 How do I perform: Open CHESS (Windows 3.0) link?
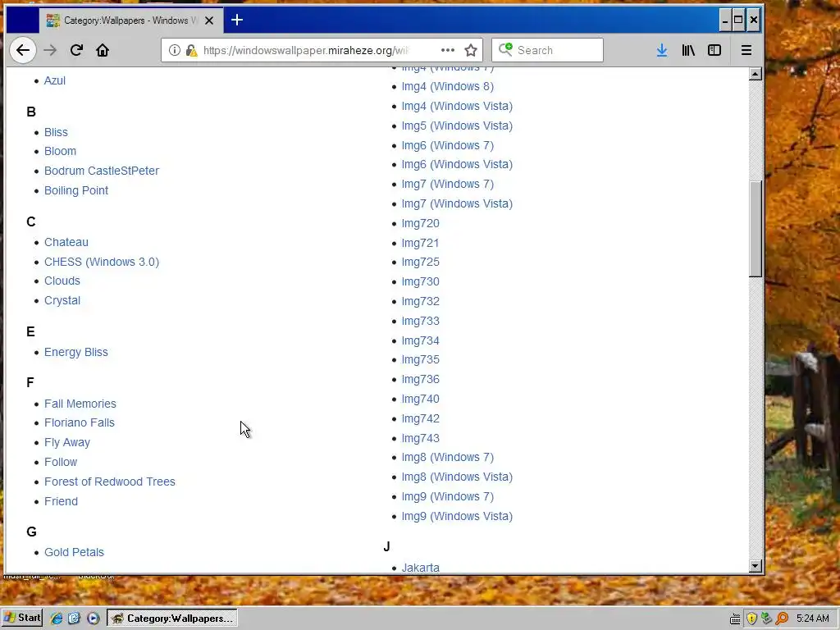tap(101, 262)
